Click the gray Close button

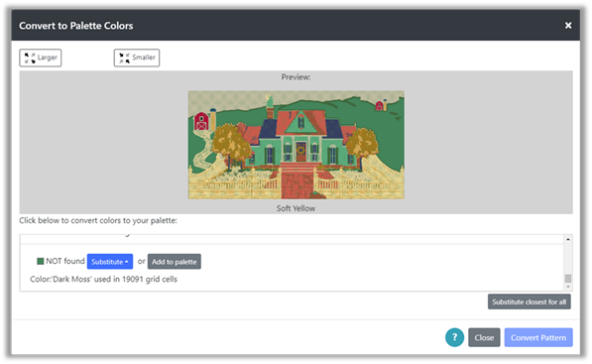tap(484, 337)
